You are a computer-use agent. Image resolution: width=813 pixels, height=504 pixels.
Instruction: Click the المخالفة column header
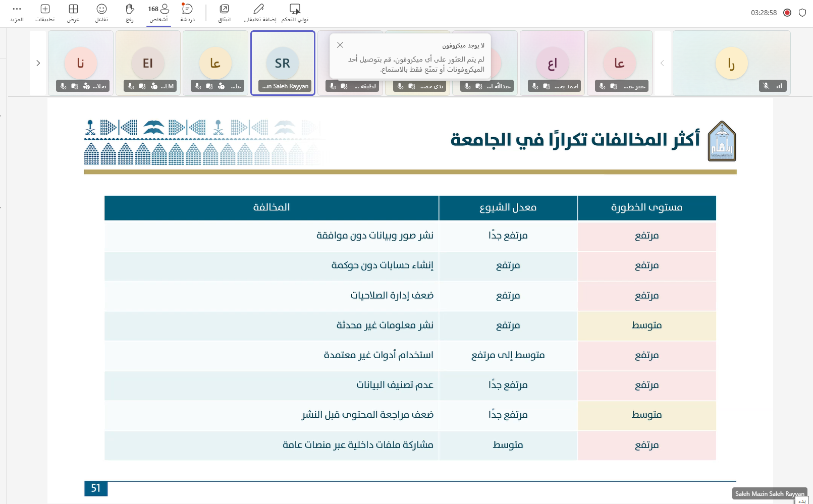(272, 207)
